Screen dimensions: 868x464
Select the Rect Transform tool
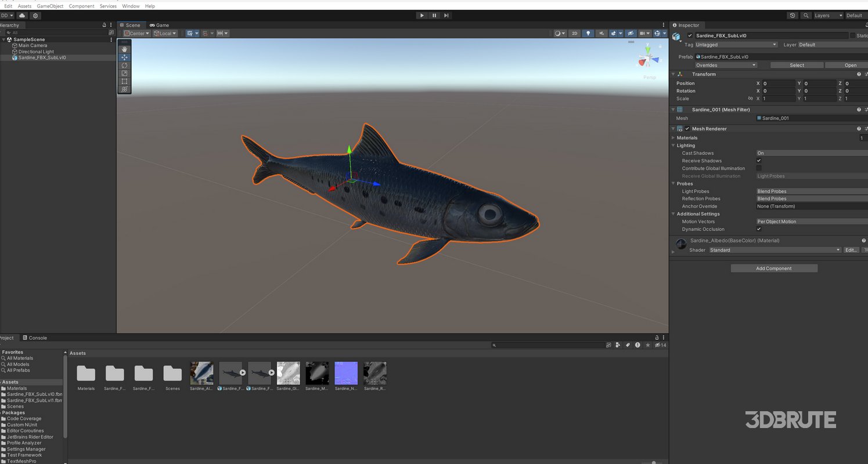124,82
